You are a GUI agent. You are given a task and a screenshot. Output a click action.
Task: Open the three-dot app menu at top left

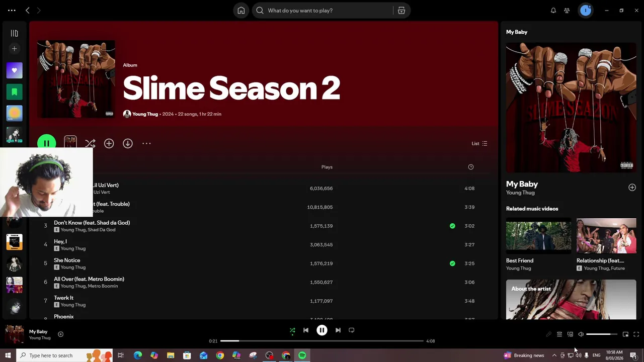[12, 11]
